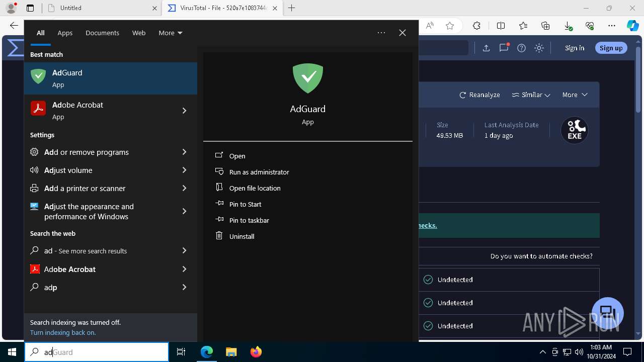Click Turn indexing back on link
This screenshot has width=644, height=362.
[63, 332]
